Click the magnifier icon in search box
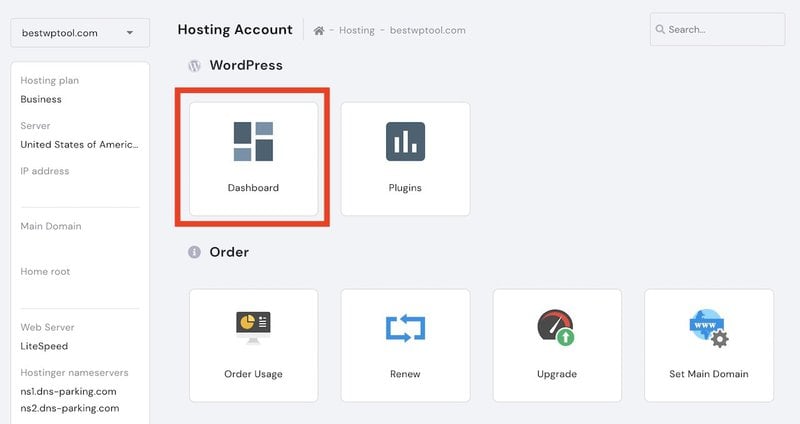Image resolution: width=800 pixels, height=424 pixels. [660, 29]
